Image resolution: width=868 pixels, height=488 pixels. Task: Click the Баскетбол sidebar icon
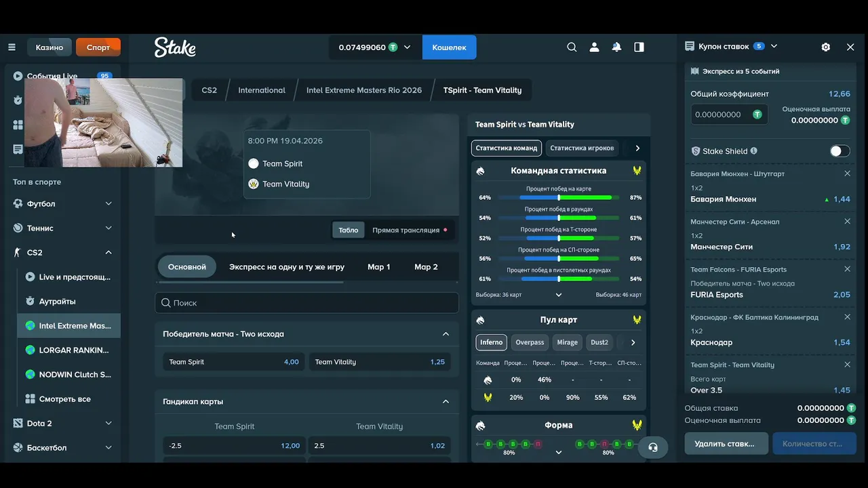(x=18, y=447)
